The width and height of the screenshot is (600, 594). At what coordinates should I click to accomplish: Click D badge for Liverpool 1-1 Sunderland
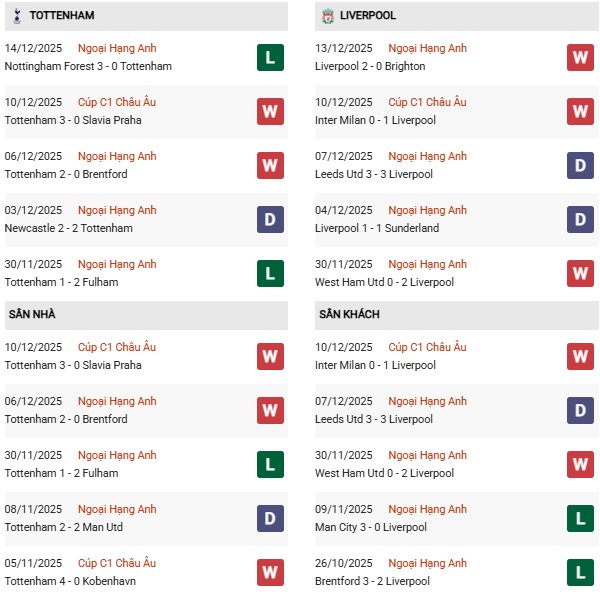[581, 219]
